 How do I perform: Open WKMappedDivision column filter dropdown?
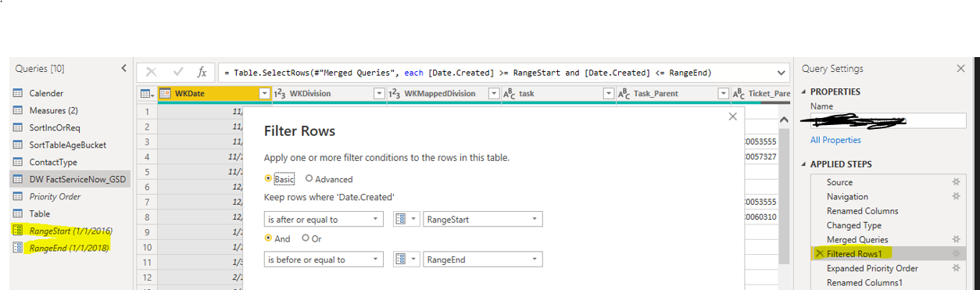click(x=494, y=94)
